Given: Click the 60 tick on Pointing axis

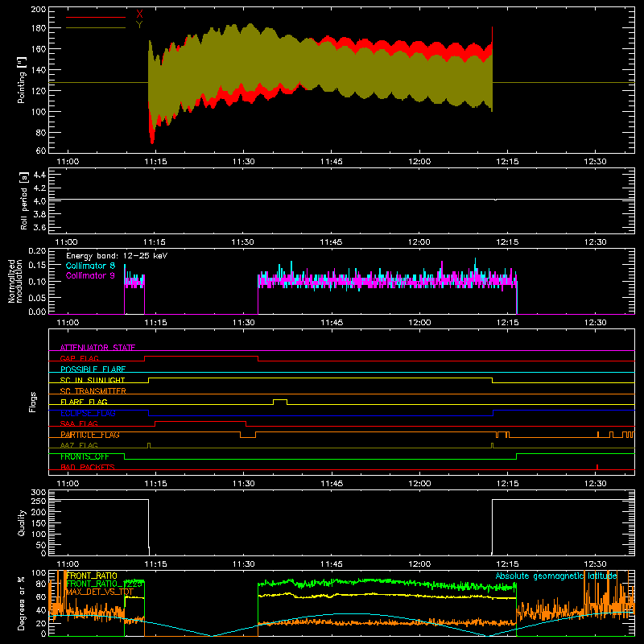Looking at the screenshot, I should click(41, 151).
